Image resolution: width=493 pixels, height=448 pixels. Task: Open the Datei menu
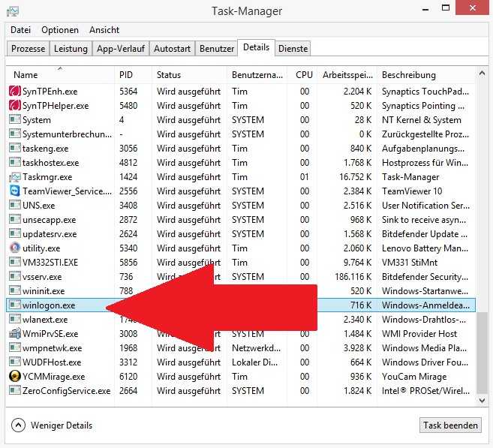click(x=20, y=30)
